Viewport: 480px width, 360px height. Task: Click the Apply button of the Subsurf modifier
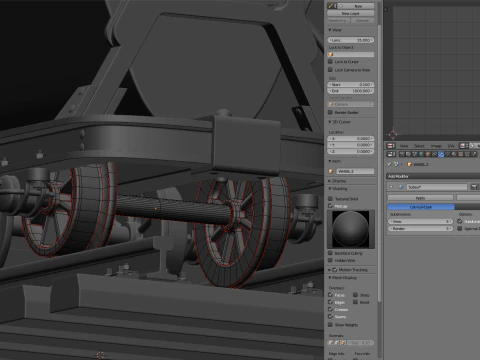pyautogui.click(x=420, y=198)
